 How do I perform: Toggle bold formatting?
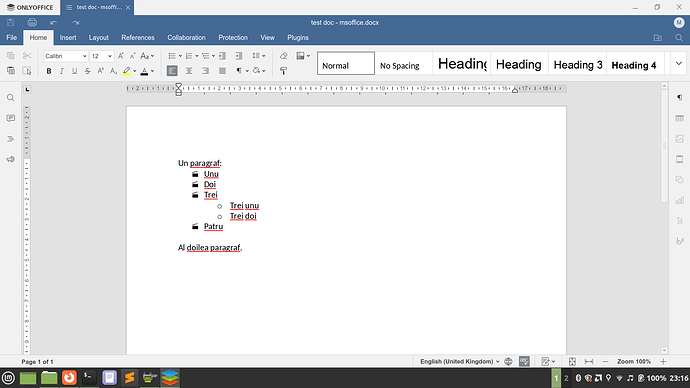tap(49, 71)
